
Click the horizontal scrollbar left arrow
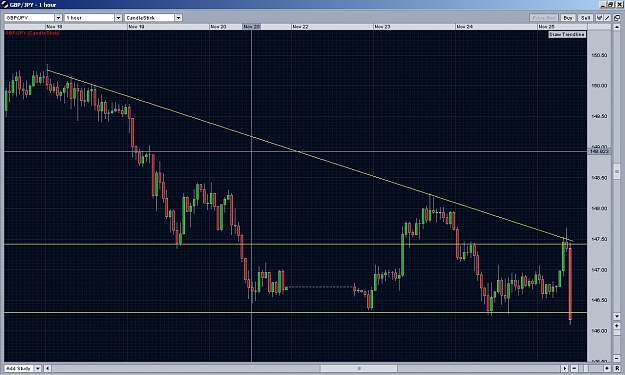(x=47, y=368)
